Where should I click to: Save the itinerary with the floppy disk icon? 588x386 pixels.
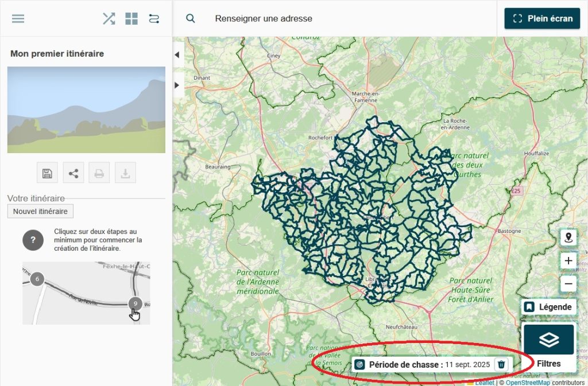(48, 173)
